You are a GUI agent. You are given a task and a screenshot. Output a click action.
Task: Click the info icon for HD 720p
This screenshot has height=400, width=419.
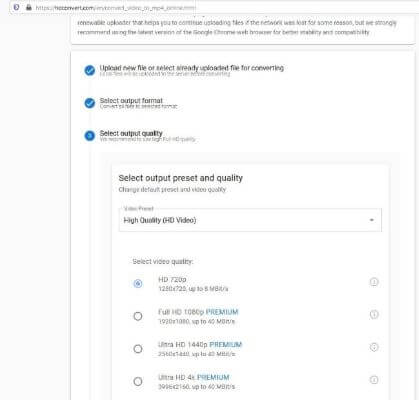click(x=374, y=282)
